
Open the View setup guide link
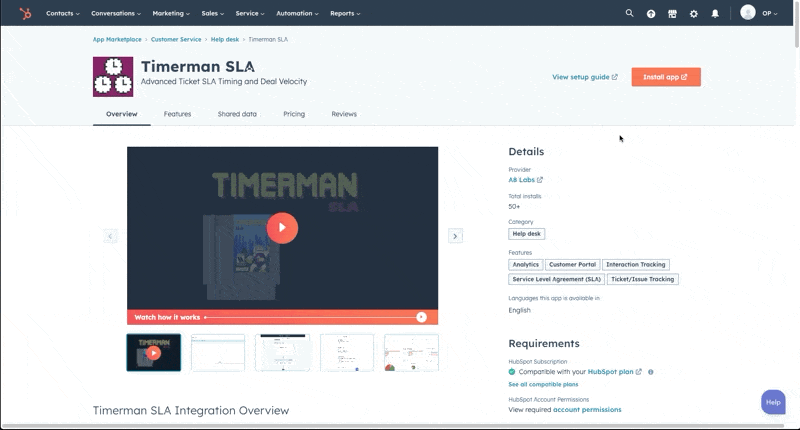585,77
